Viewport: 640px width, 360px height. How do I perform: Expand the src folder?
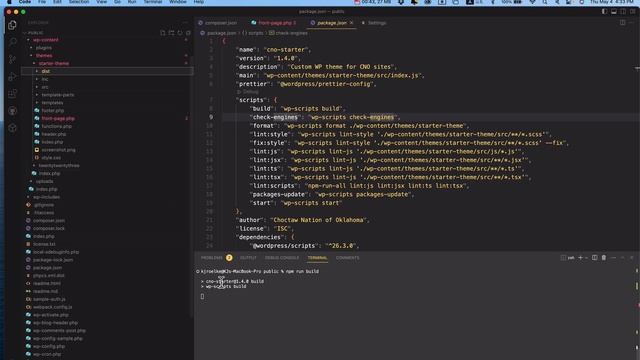(x=45, y=87)
